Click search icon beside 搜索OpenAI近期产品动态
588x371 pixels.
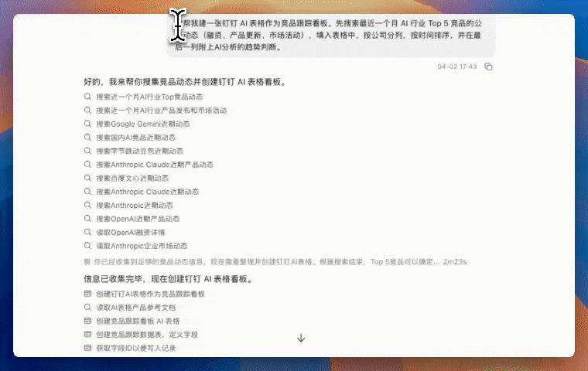87,219
